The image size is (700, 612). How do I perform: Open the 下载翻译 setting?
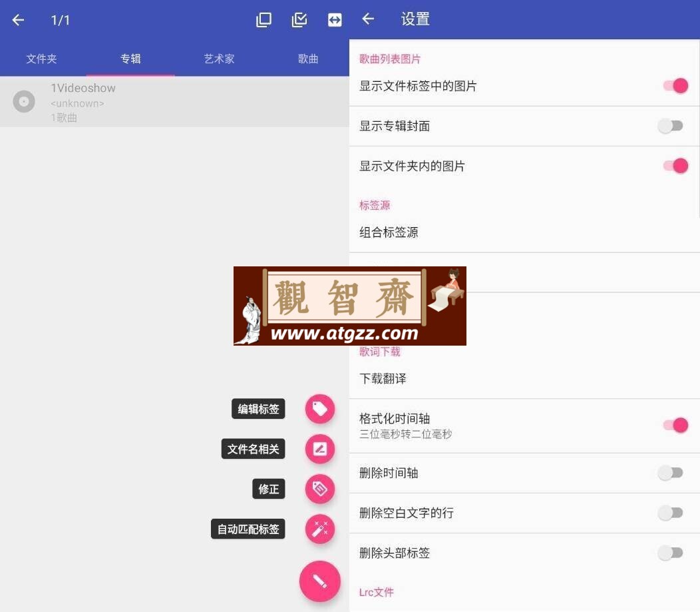tap(524, 379)
